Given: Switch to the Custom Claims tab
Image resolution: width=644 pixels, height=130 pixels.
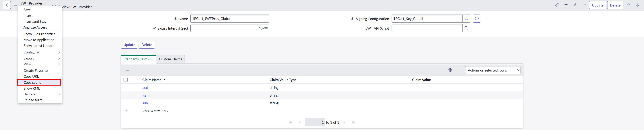Looking at the screenshot, I should pos(170,59).
